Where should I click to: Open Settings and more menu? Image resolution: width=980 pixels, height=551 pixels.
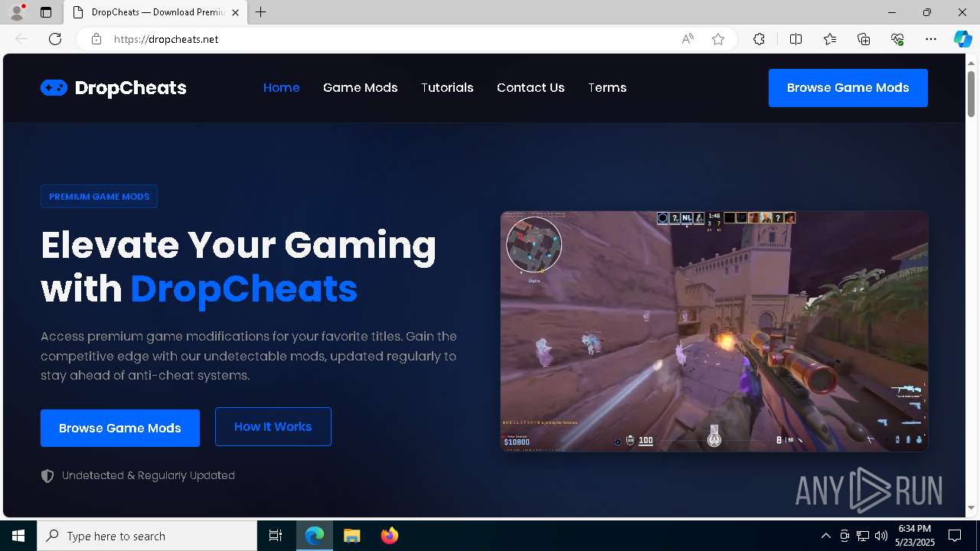[931, 39]
